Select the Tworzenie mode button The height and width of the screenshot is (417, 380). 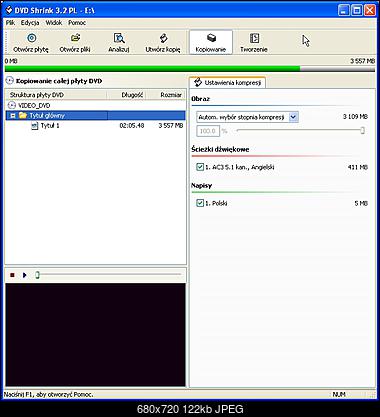[254, 43]
